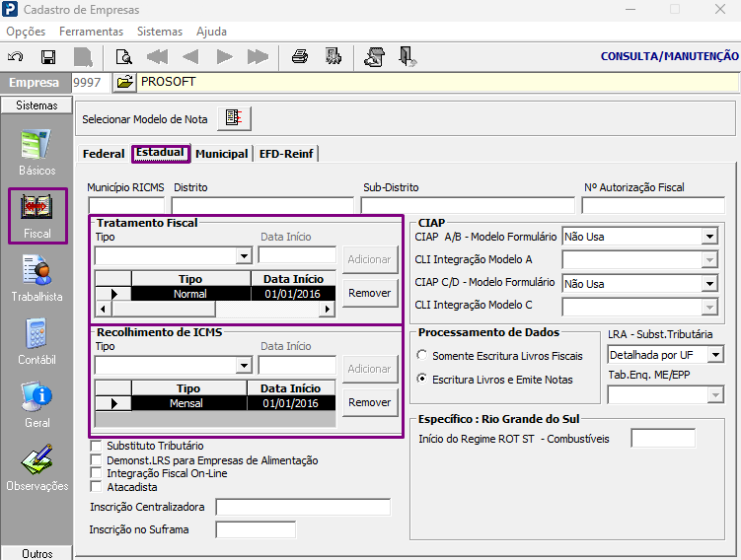Open the Ajuda menu
The height and width of the screenshot is (560, 741).
click(212, 32)
